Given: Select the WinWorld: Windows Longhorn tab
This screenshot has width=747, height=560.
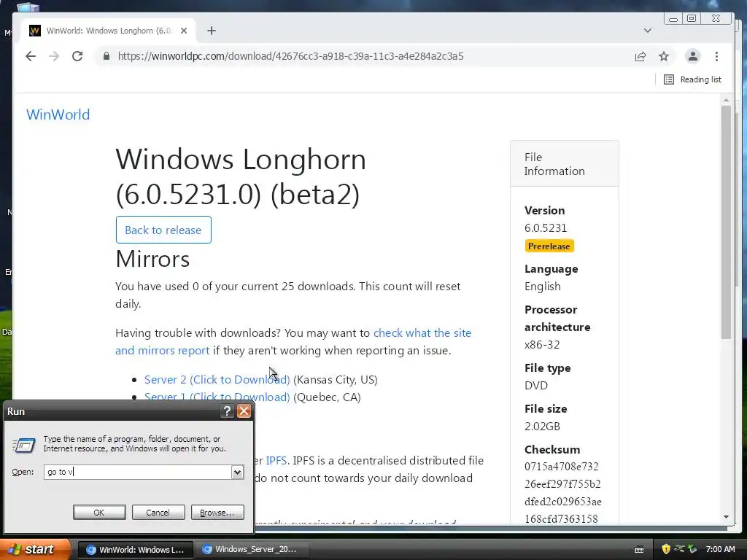Looking at the screenshot, I should (108, 31).
